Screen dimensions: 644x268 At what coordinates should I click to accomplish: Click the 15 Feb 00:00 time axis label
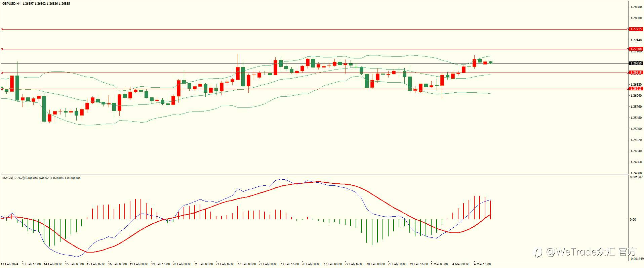pyautogui.click(x=74, y=264)
